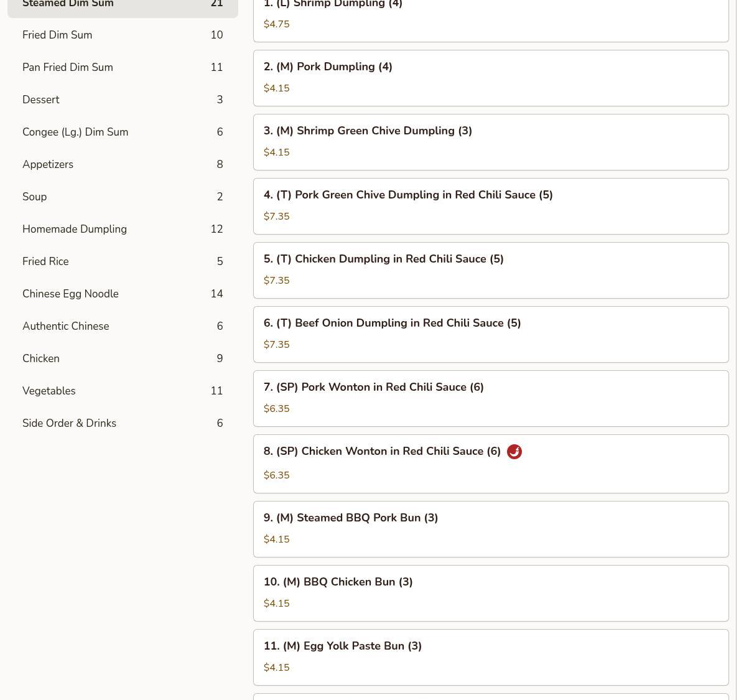Go to Pan Fried Dim Sum category
Viewport: 749px width, 700px height.
tap(123, 67)
